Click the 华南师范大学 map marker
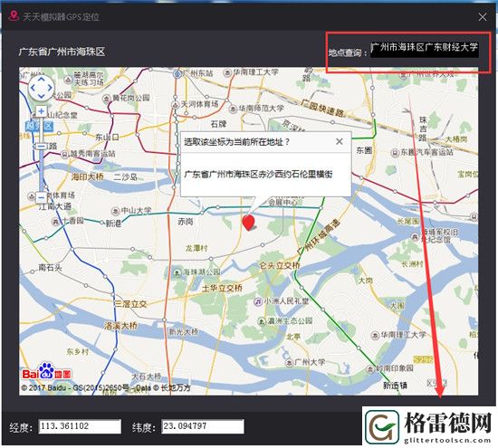 (233, 109)
